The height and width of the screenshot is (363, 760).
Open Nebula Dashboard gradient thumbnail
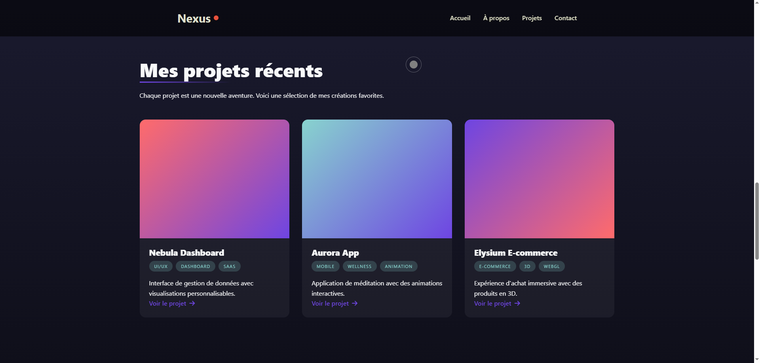214,179
